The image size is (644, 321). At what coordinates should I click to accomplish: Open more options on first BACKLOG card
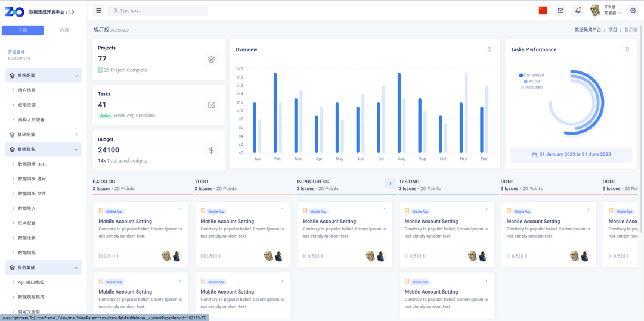click(x=180, y=210)
